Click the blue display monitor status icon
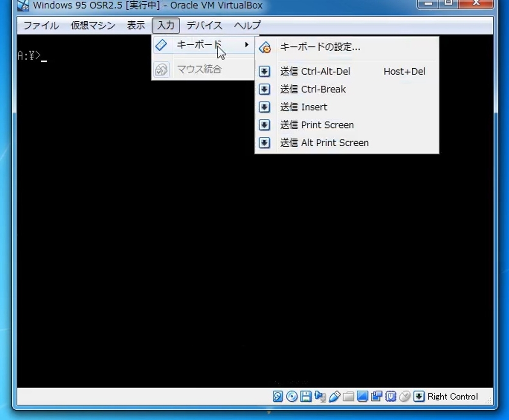Screen dimensions: 509x420 362,397
